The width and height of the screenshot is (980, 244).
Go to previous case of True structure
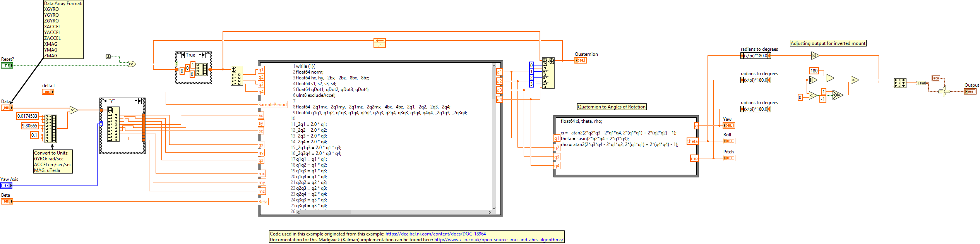(x=183, y=55)
